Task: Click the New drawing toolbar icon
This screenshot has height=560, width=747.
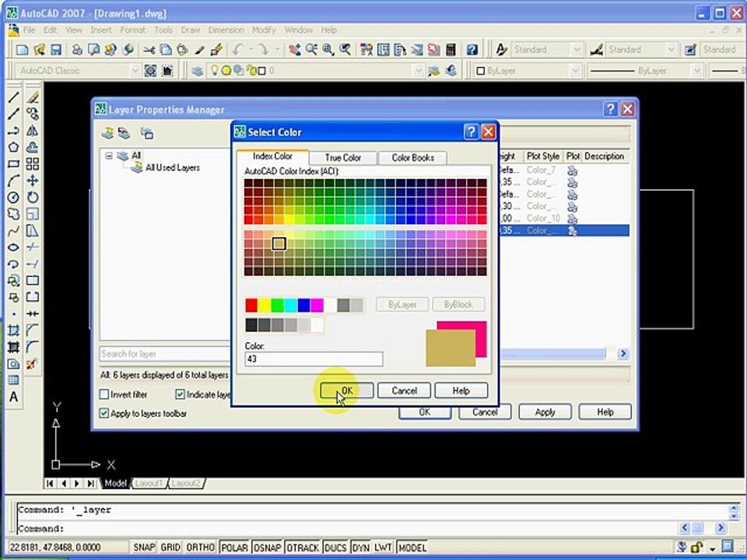Action: click(x=22, y=50)
